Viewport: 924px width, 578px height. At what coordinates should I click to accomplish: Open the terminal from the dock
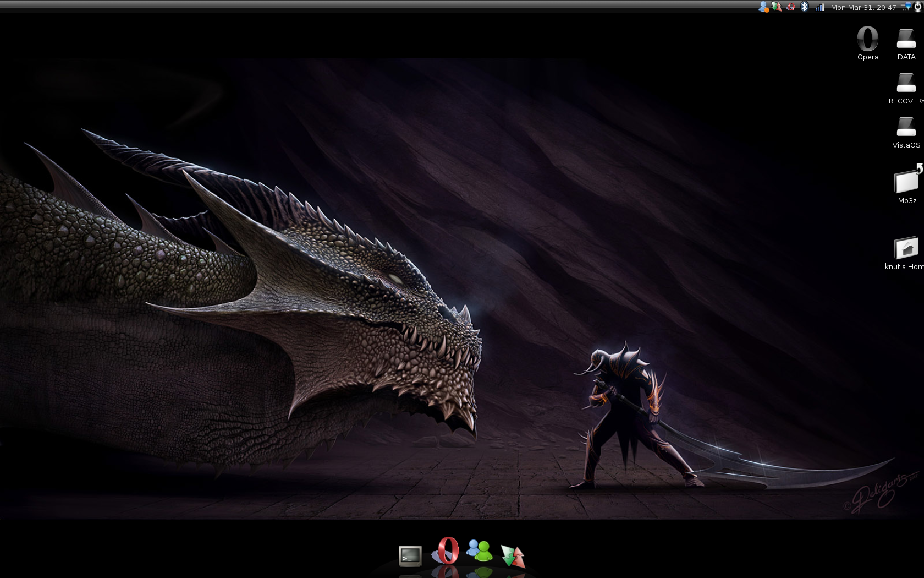point(410,556)
